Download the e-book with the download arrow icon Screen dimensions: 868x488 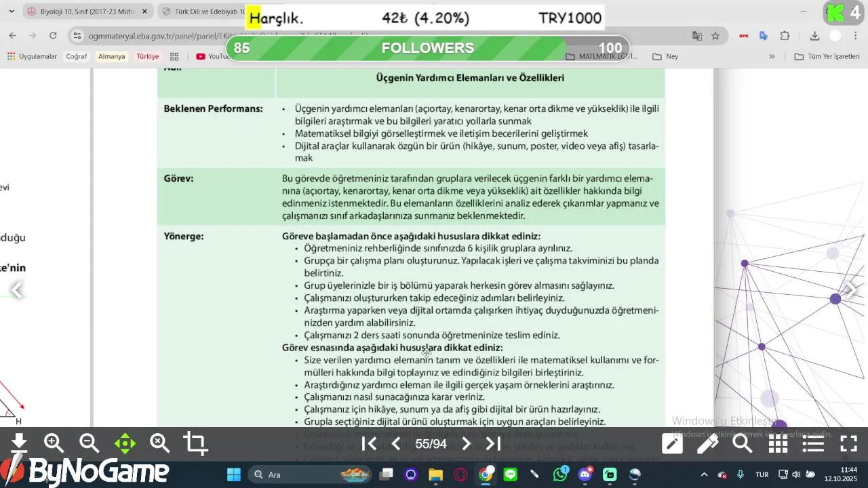[x=19, y=443]
